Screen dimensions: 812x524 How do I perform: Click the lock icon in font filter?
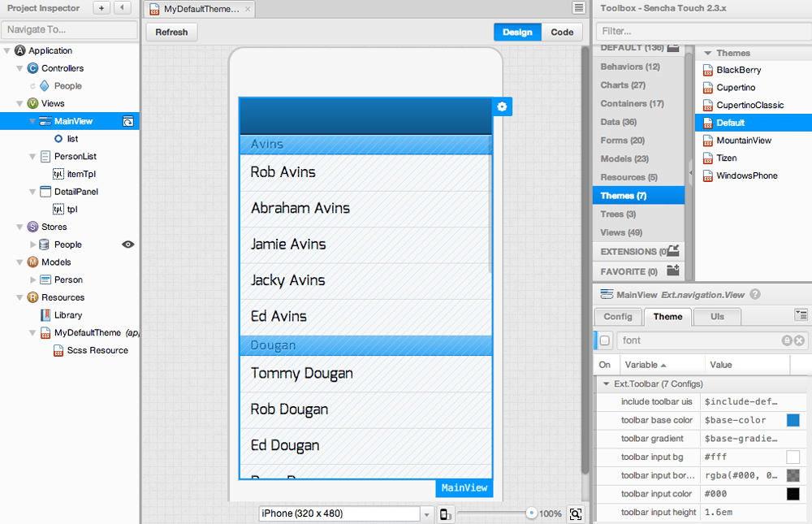pyautogui.click(x=787, y=340)
